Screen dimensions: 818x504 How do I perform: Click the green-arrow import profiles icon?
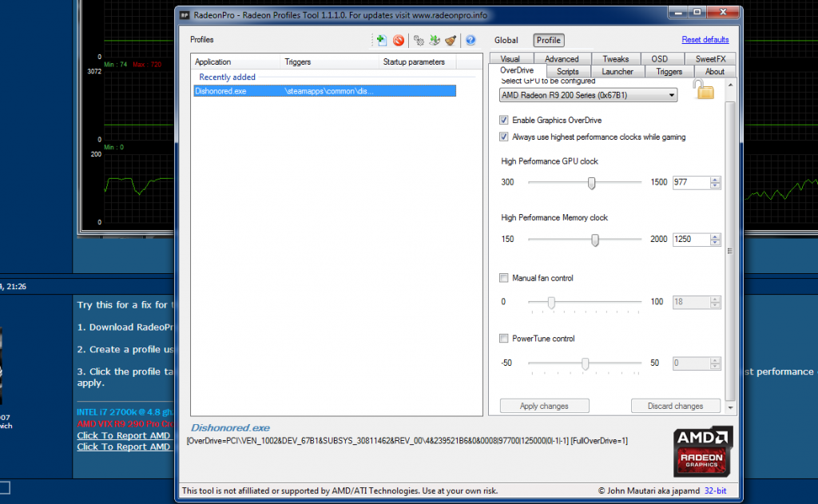[435, 40]
